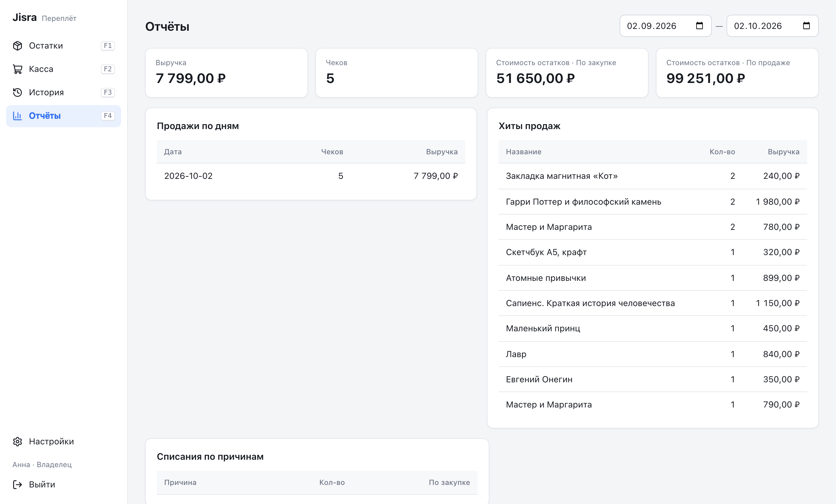836x504 pixels.
Task: Click the Чеков summary value 5
Action: pos(330,78)
